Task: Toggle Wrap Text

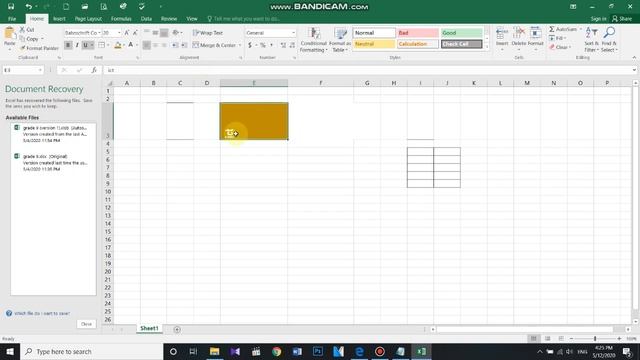Action: coord(208,33)
